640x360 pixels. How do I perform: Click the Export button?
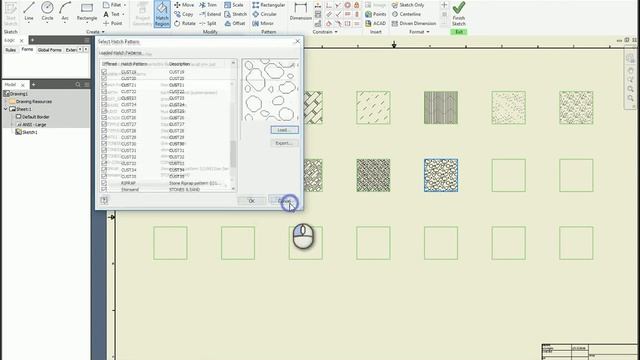pyautogui.click(x=284, y=143)
